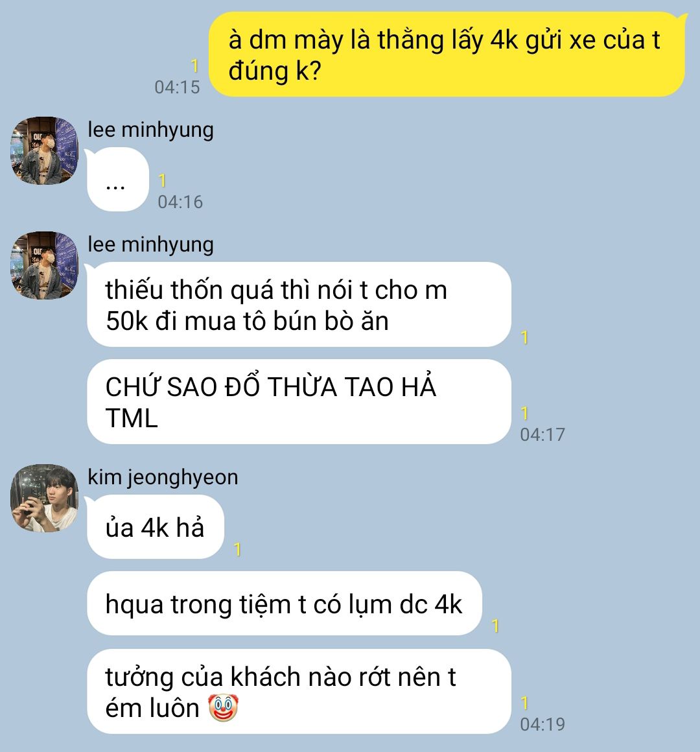This screenshot has height=752, width=700.
Task: Tap the 04:15 timestamp
Action: (x=177, y=88)
